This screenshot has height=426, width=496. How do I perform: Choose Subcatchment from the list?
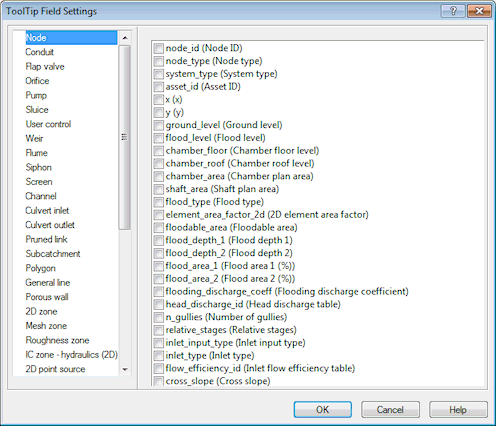click(x=53, y=254)
